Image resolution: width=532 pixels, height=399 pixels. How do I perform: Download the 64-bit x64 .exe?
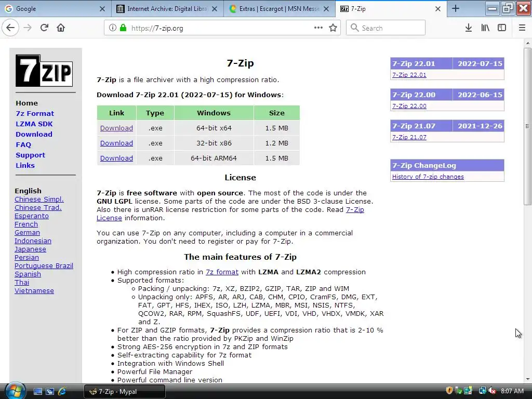tap(116, 128)
